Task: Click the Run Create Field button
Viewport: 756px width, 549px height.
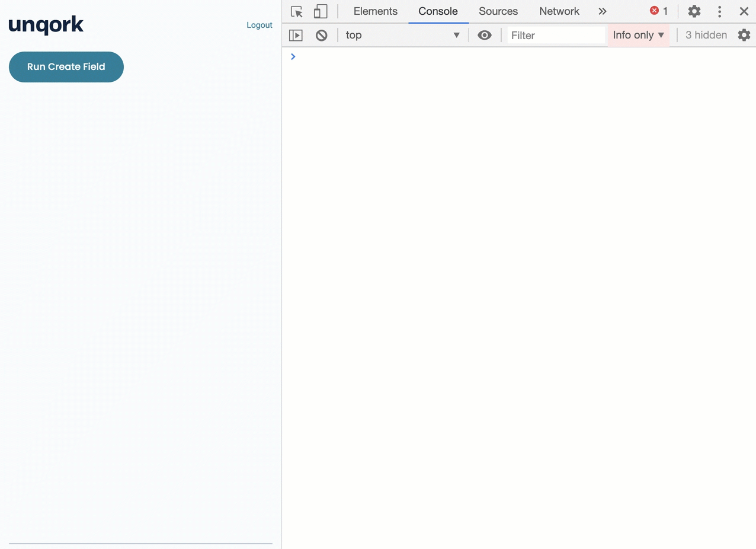Action: (66, 67)
